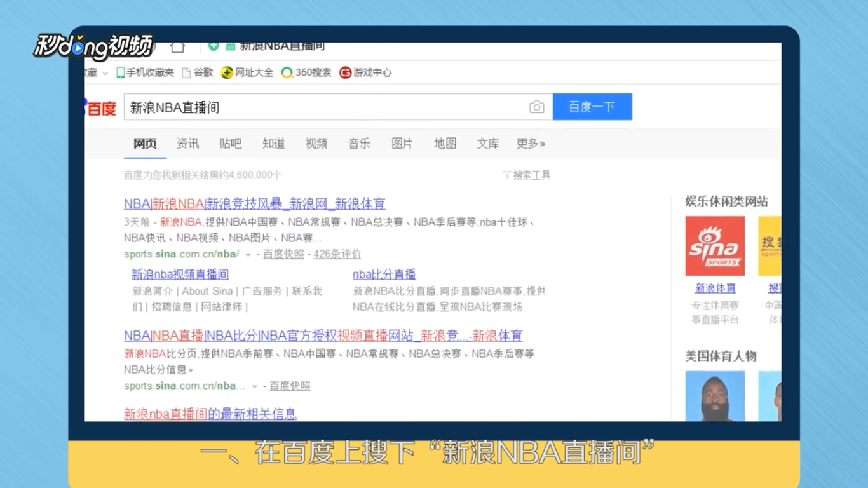
Task: Click the Sina Sports logo thumbnail
Action: point(715,246)
